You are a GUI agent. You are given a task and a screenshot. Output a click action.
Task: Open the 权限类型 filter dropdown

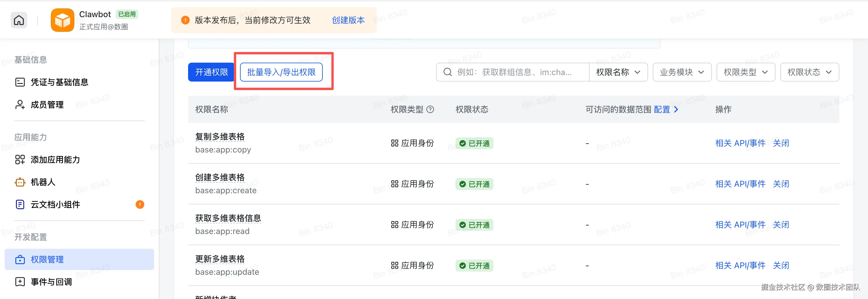[745, 72]
